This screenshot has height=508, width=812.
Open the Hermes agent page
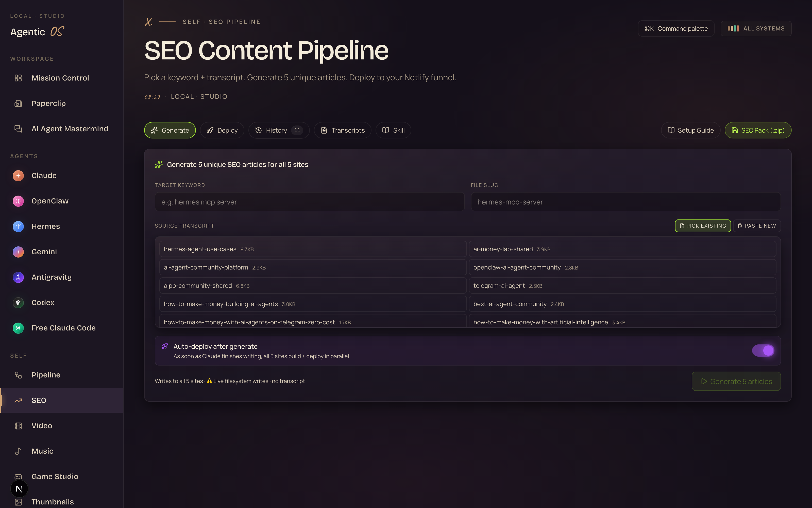click(62, 227)
